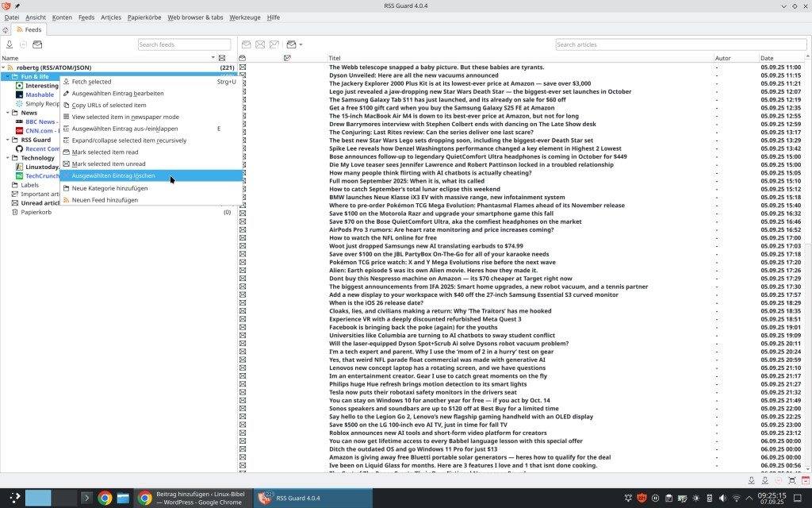Click the Mashable feed icon
The height and width of the screenshot is (508, 812).
19,95
